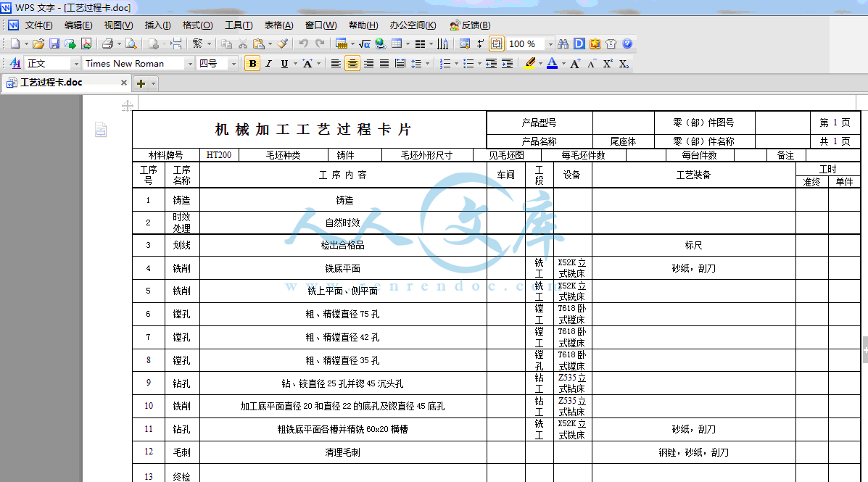Increase paragraph indent

pos(507,64)
